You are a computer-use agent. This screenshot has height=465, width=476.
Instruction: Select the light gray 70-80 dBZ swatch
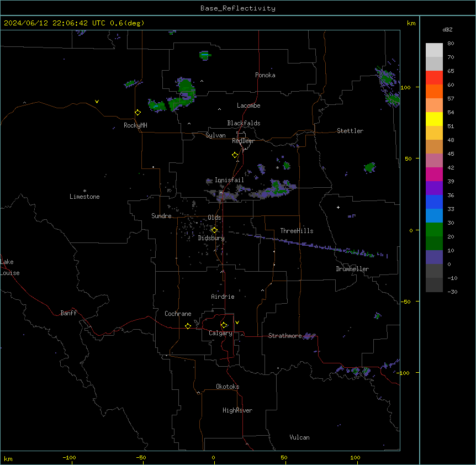pyautogui.click(x=434, y=50)
